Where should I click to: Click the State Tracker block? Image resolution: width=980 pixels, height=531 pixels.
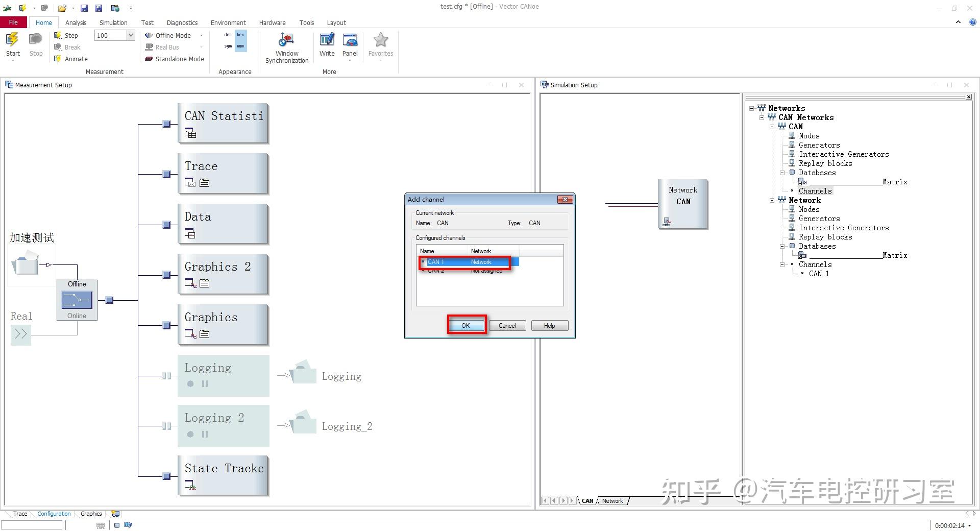(x=223, y=475)
